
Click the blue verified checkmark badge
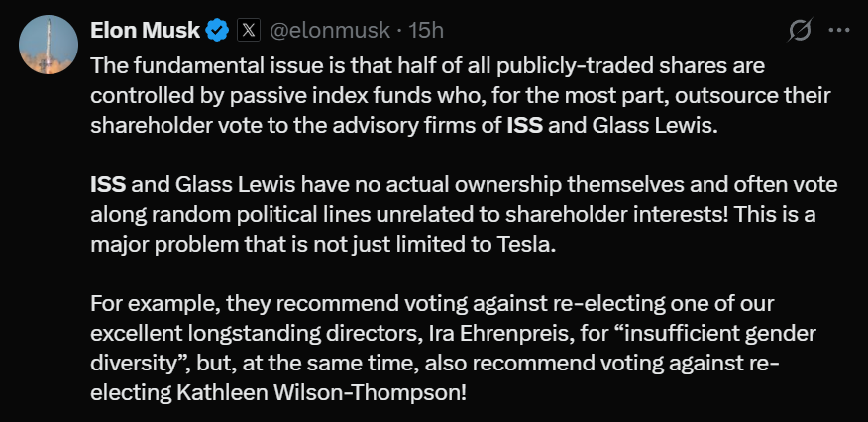(x=217, y=31)
